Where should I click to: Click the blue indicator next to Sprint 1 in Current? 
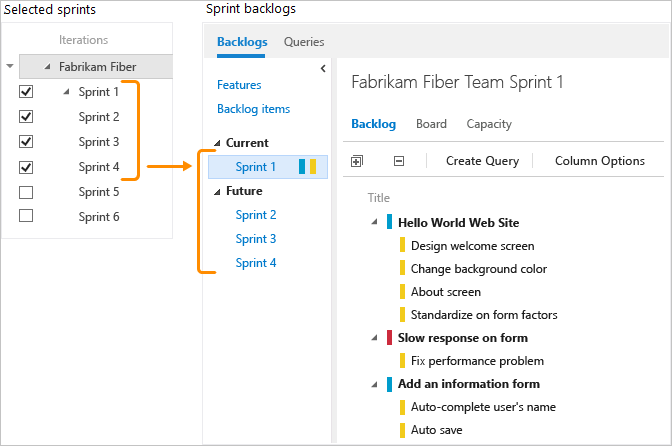302,166
